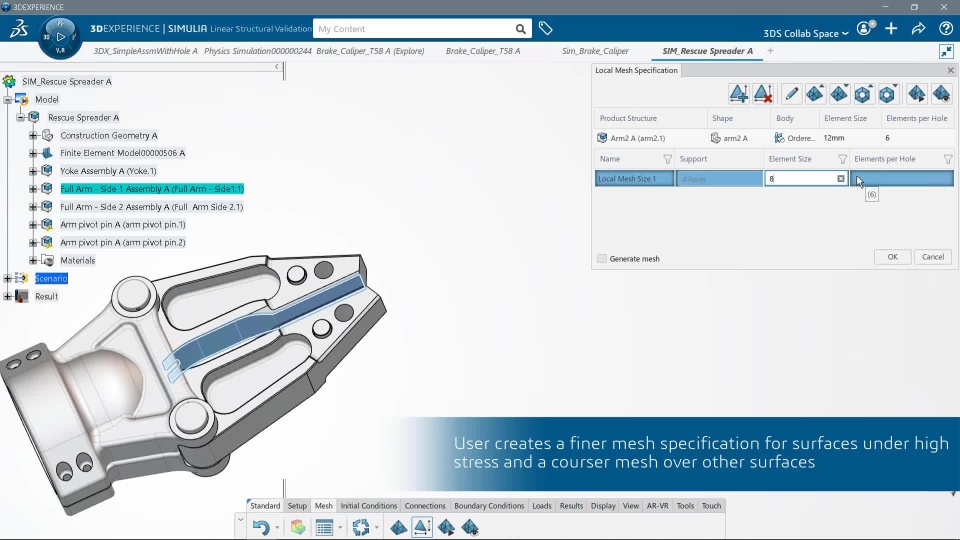The height and width of the screenshot is (540, 960).
Task: Click the local mesh size icon in bottom toolbar
Action: [x=422, y=527]
